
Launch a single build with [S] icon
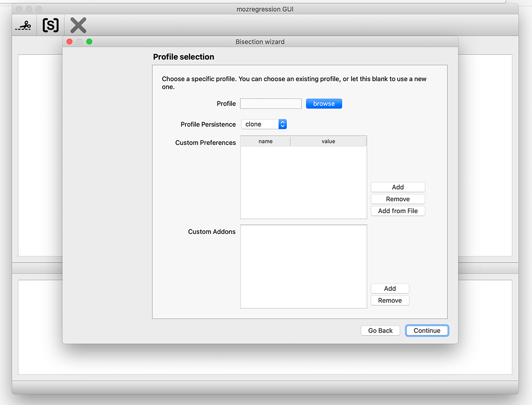pyautogui.click(x=50, y=25)
